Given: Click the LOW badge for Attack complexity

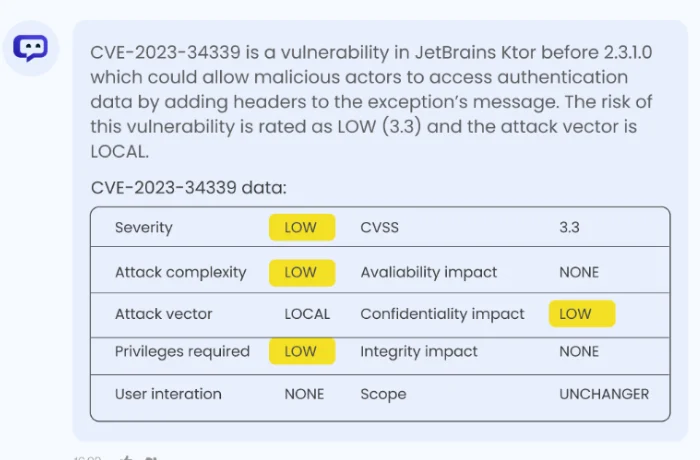Looking at the screenshot, I should click(x=302, y=272).
